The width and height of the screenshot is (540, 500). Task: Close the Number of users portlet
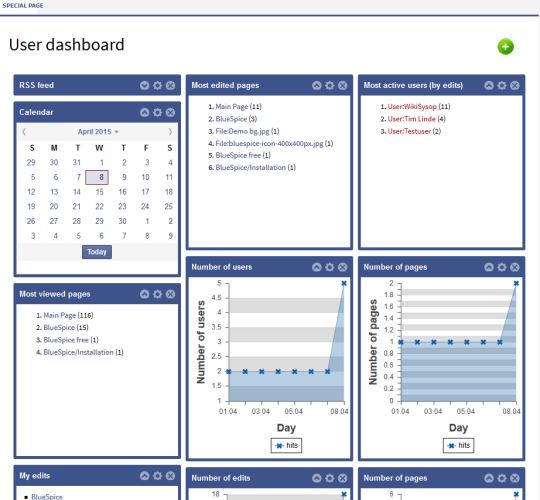coord(343,267)
